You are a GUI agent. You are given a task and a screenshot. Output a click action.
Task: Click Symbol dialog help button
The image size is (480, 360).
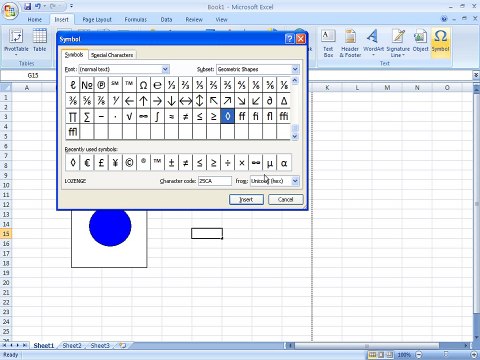(x=290, y=39)
